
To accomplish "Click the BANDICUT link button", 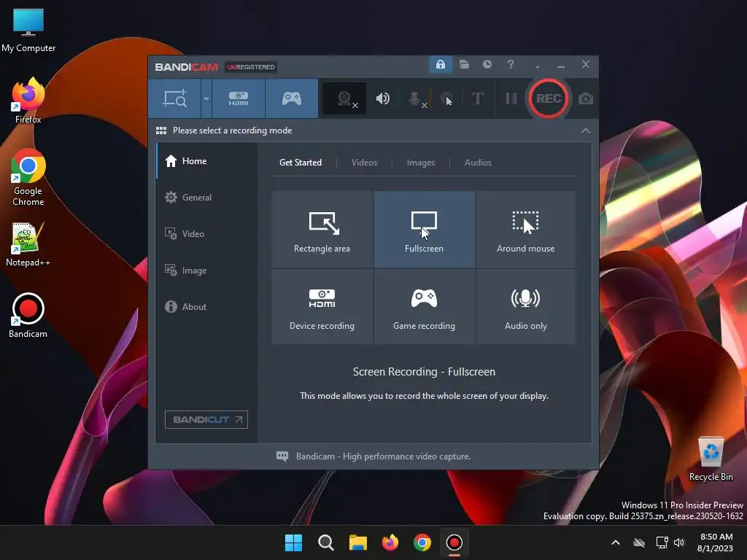I will tap(206, 419).
